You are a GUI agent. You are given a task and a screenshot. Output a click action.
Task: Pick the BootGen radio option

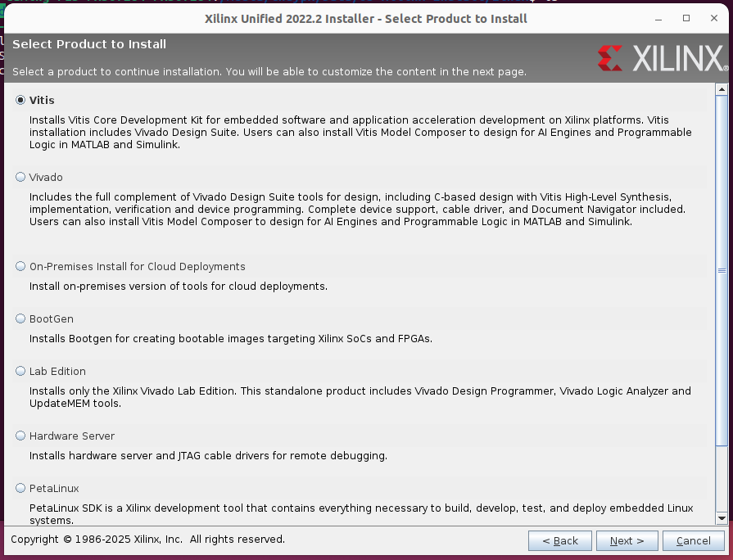(x=20, y=318)
